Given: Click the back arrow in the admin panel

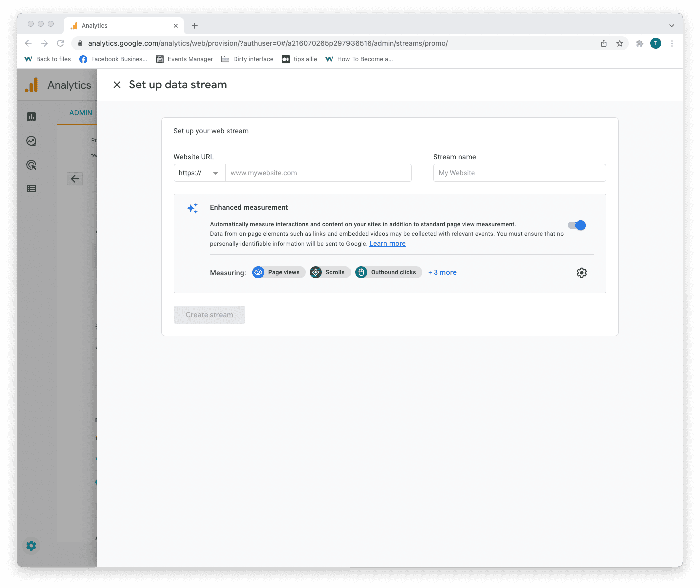Looking at the screenshot, I should [x=75, y=178].
